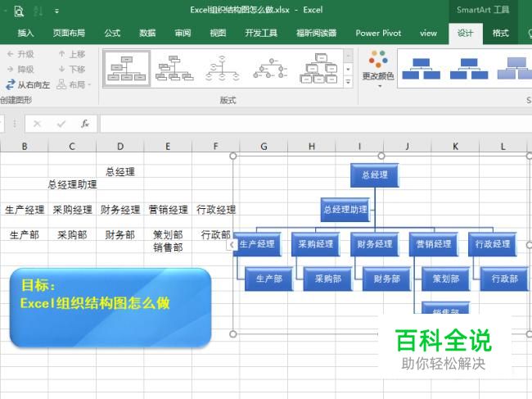Choose the fifth hierarchy layout thumbnail
This screenshot has height=399, width=532.
tap(318, 69)
